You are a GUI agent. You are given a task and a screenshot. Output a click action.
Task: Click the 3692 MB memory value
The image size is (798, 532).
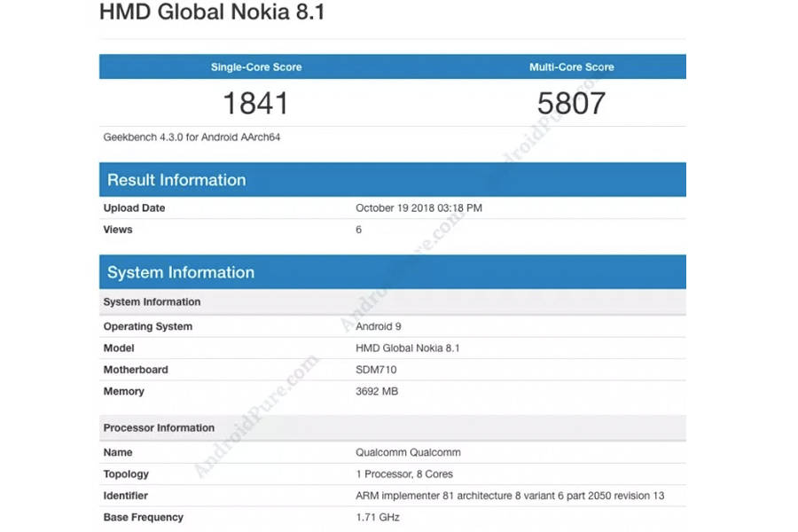[377, 392]
